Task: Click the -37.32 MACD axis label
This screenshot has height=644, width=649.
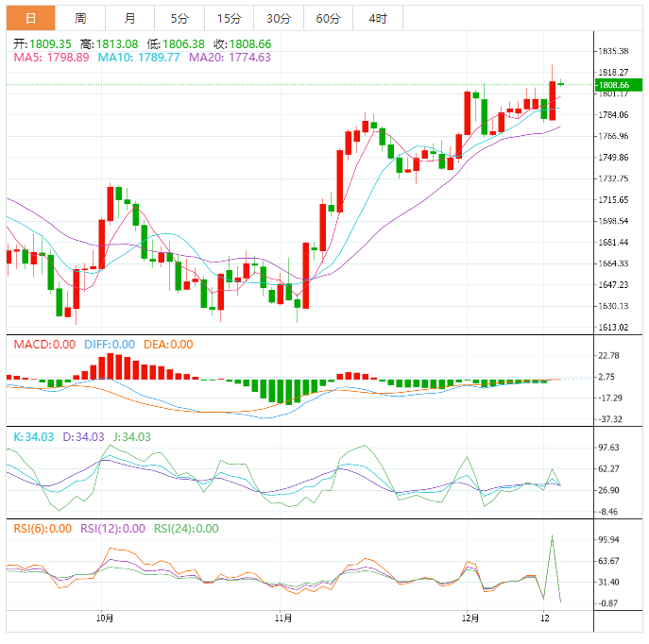Action: (x=610, y=419)
